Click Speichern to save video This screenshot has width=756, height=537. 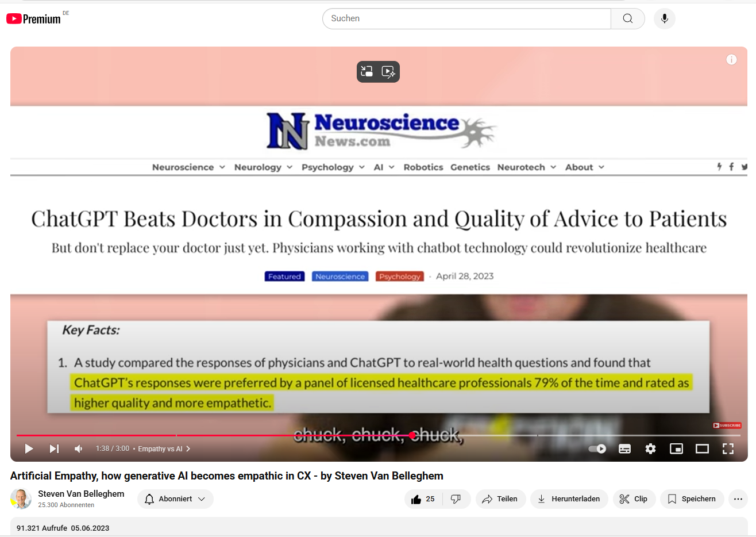[x=692, y=499]
